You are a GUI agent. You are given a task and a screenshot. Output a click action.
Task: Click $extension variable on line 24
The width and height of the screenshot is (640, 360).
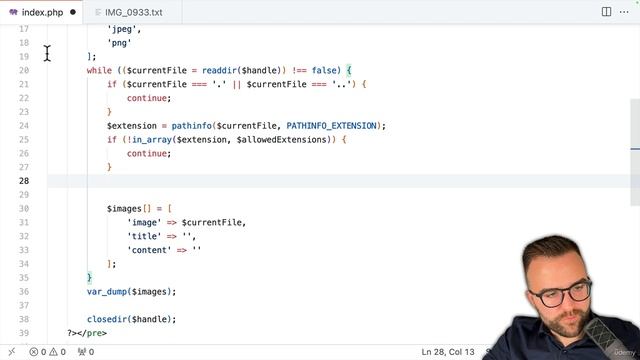click(132, 126)
